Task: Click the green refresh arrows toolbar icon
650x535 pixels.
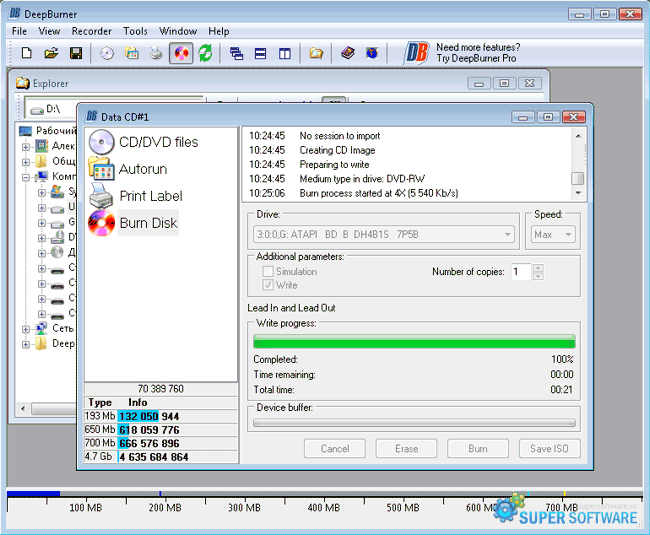Action: [205, 53]
